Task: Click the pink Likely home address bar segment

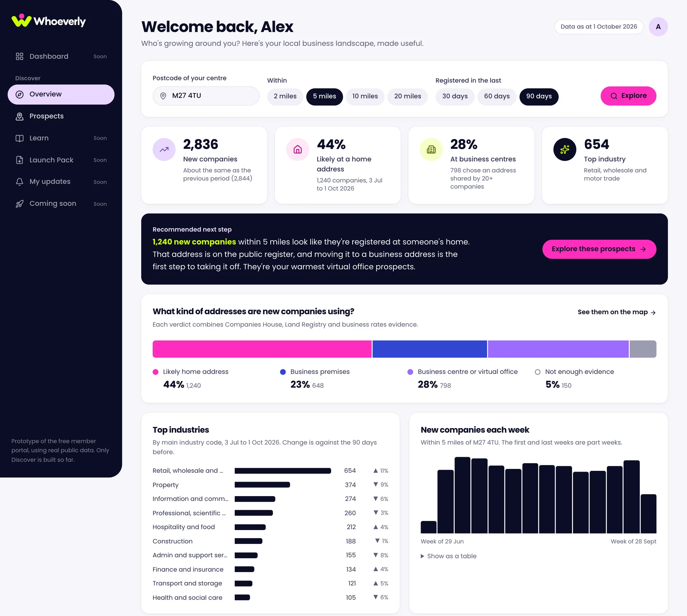Action: tap(262, 349)
